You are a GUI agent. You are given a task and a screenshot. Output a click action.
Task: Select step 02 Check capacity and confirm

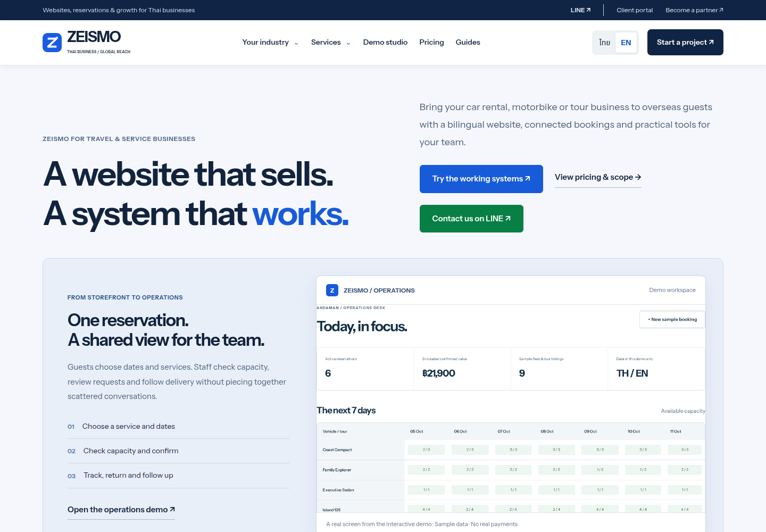pos(178,451)
